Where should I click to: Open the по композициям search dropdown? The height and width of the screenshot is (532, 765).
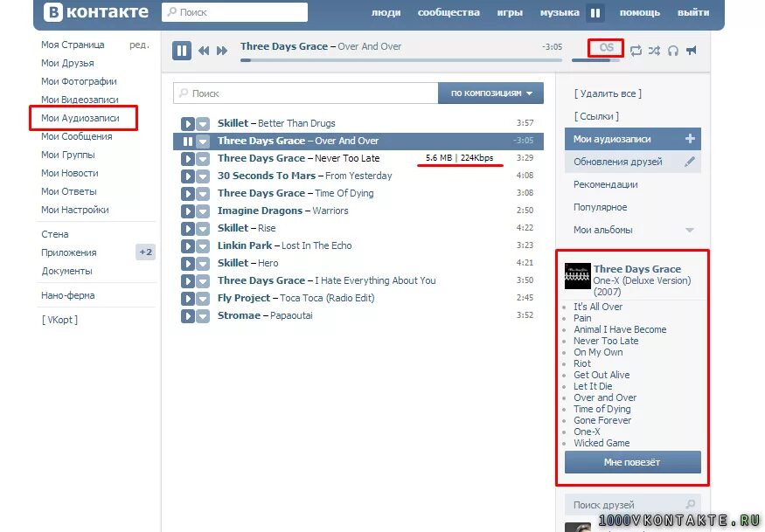tap(490, 93)
